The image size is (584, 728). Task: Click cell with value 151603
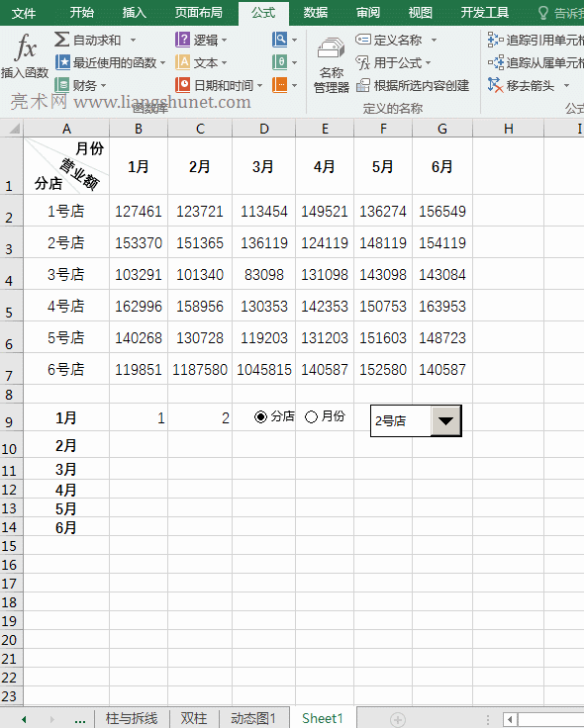tap(383, 337)
